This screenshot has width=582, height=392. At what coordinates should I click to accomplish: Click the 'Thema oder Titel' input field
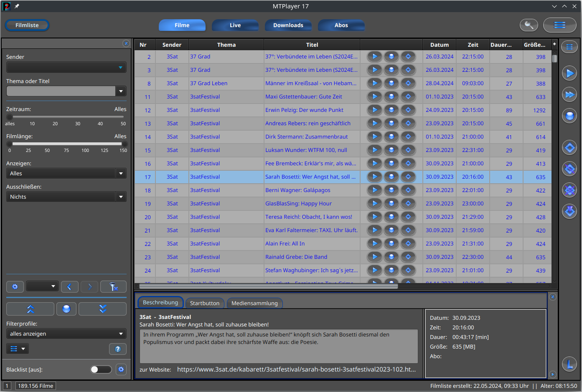coord(61,91)
